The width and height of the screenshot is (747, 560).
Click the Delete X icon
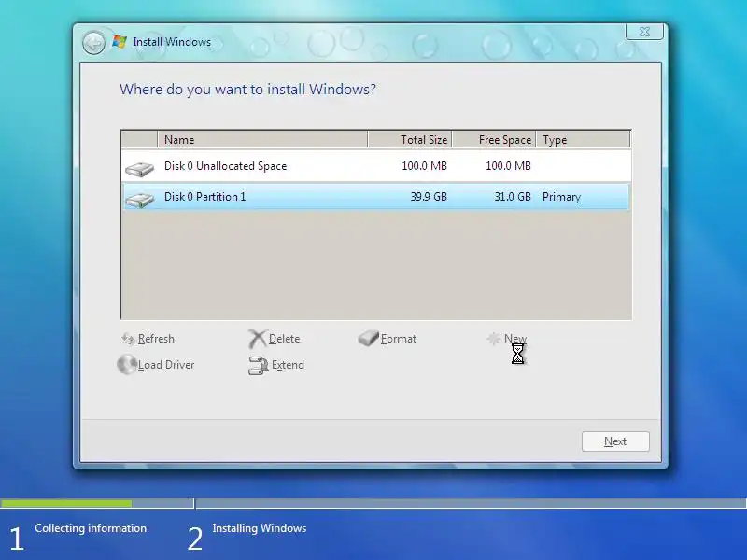tap(258, 339)
